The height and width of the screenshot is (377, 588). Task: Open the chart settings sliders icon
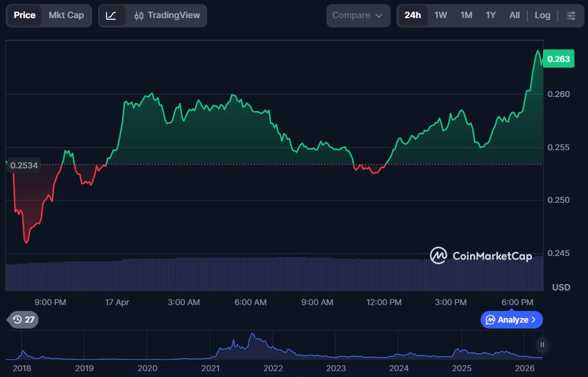(572, 15)
